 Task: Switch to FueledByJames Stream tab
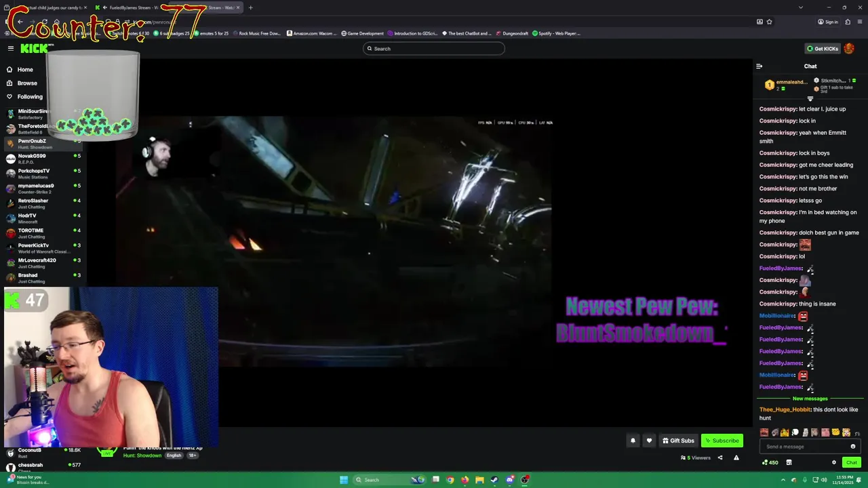131,7
